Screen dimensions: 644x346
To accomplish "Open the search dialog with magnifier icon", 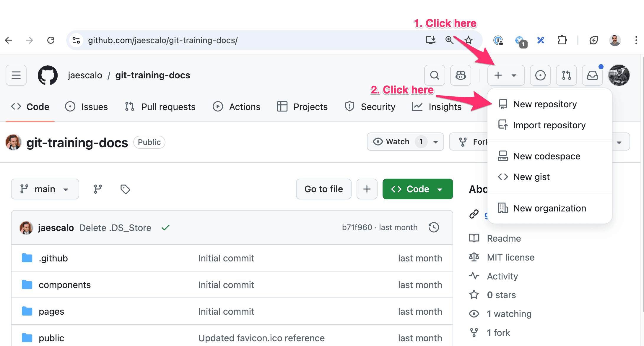I will tap(435, 75).
